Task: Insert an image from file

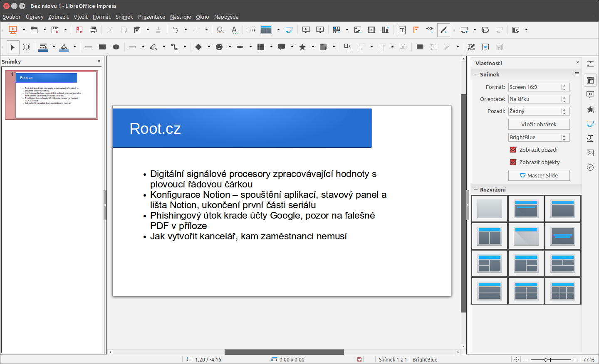Action: (x=358, y=30)
